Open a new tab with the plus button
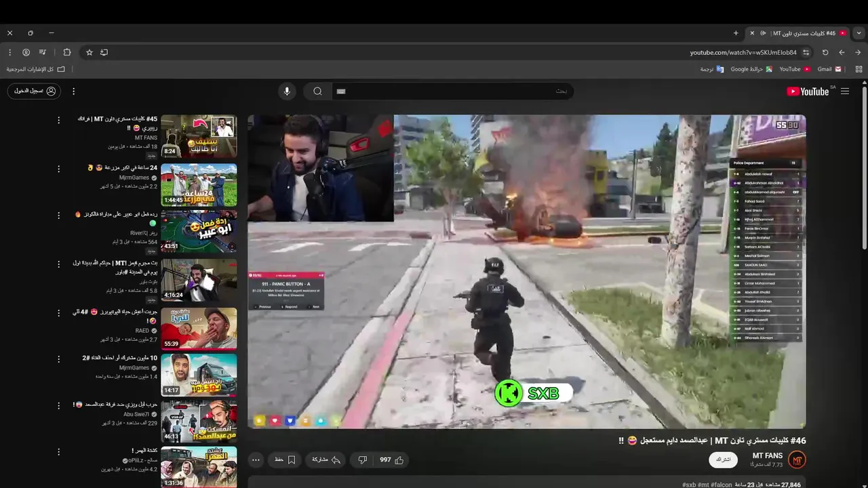The width and height of the screenshot is (868, 488). 736,33
